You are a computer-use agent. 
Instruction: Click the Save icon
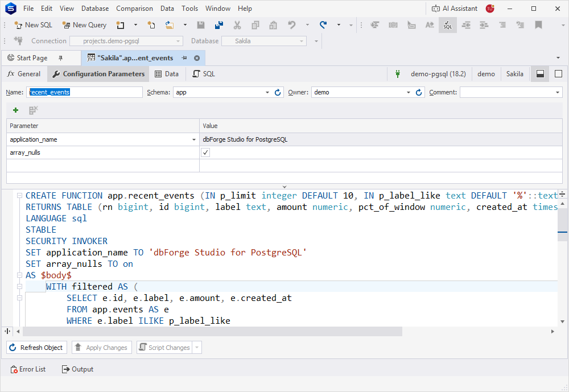tap(201, 25)
